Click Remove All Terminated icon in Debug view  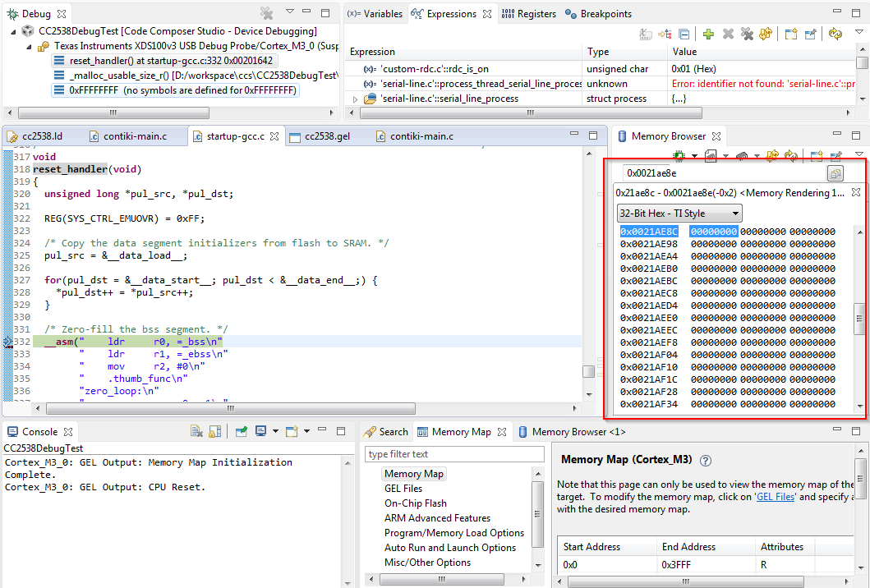(267, 13)
